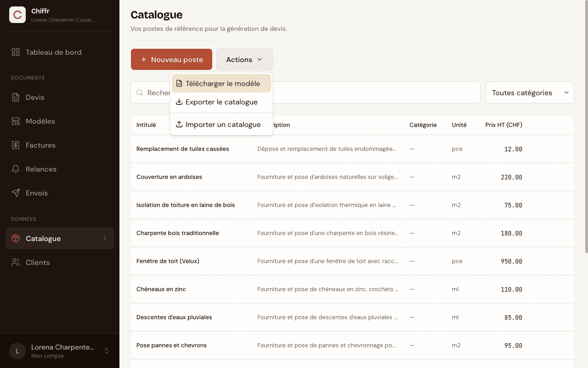The width and height of the screenshot is (588, 368).
Task: Click the search magnifier icon
Action: pos(140,92)
